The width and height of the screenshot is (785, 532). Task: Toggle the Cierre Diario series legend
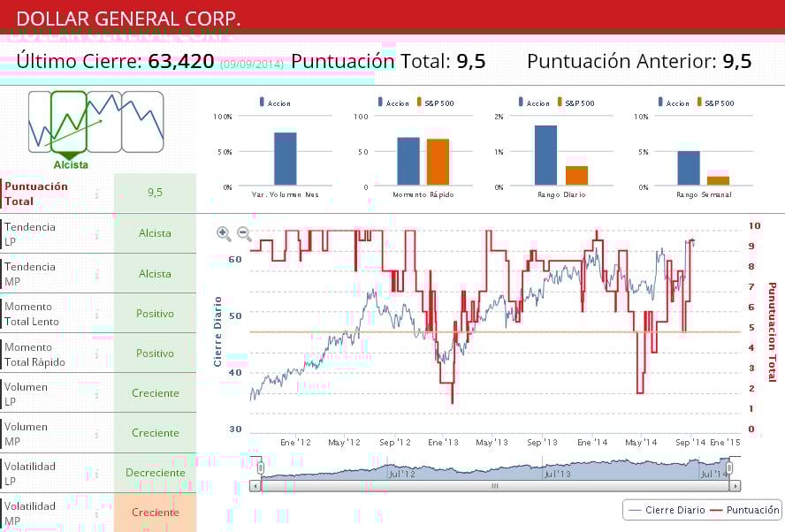[667, 510]
